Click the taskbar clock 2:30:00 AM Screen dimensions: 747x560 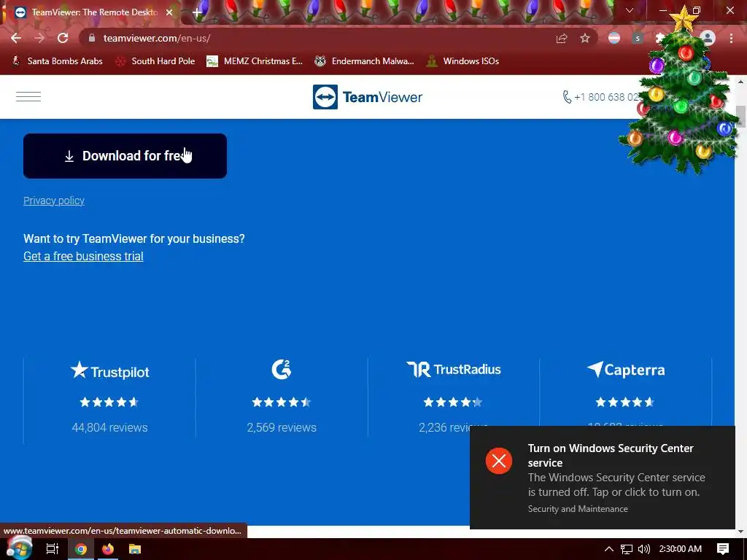681,549
